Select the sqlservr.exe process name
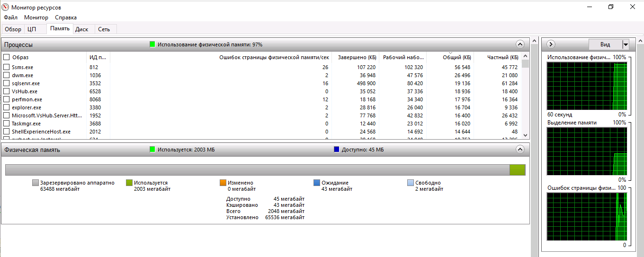The height and width of the screenshot is (257, 644). point(26,83)
